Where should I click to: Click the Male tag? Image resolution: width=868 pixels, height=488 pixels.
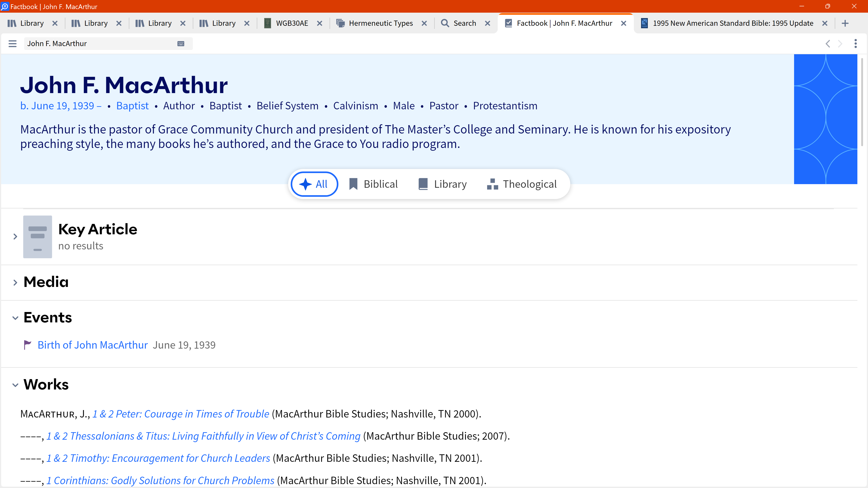click(404, 106)
